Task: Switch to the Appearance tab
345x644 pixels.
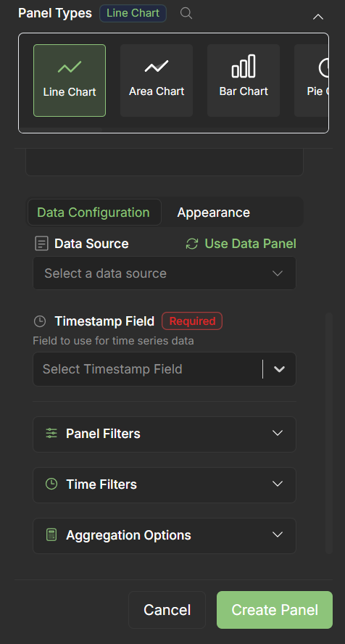Action: point(213,212)
